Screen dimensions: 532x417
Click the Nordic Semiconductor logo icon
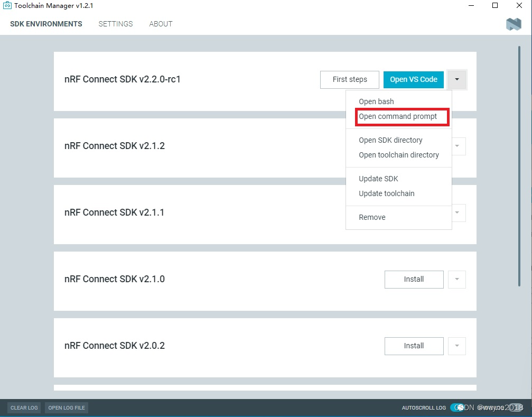tap(514, 24)
